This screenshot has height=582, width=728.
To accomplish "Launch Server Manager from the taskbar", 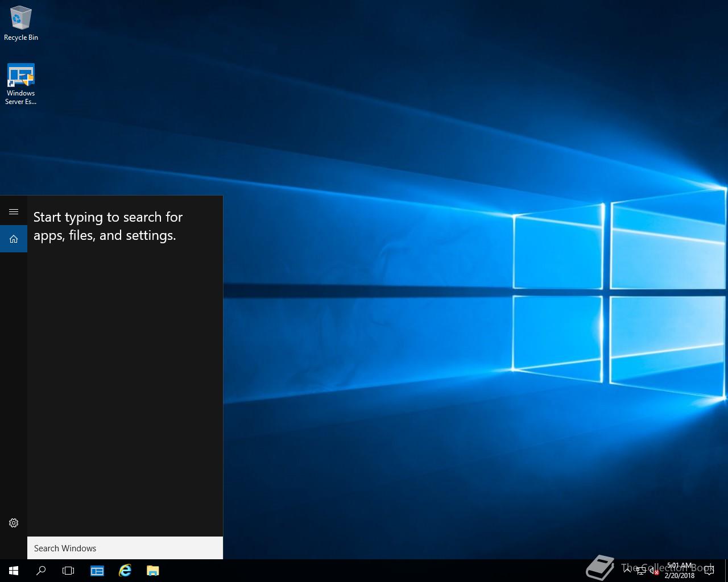I will pyautogui.click(x=97, y=571).
